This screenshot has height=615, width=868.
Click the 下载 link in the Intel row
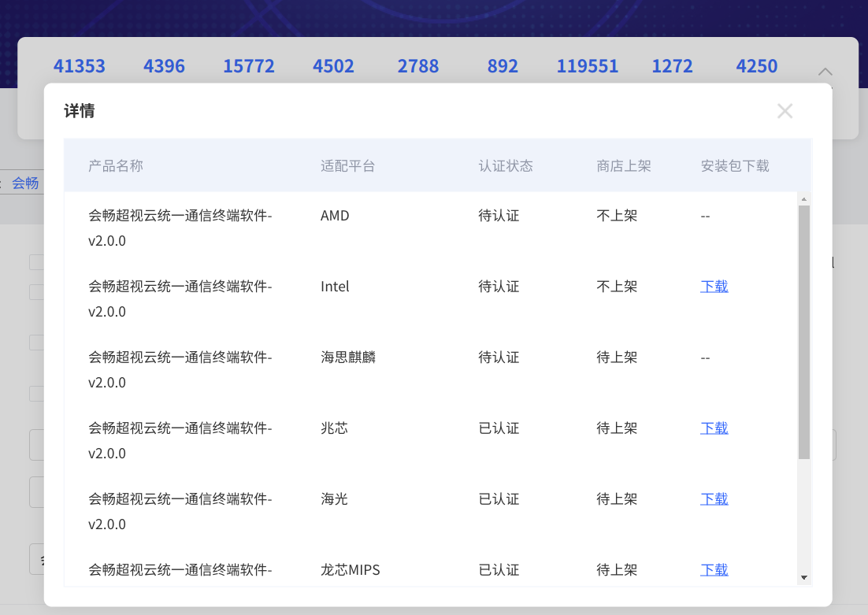[x=714, y=286]
